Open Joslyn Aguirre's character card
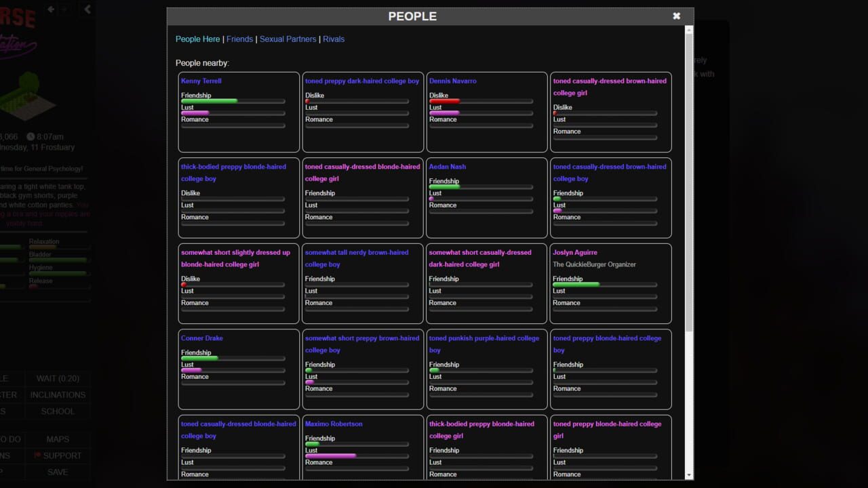The width and height of the screenshot is (868, 488). click(x=575, y=252)
